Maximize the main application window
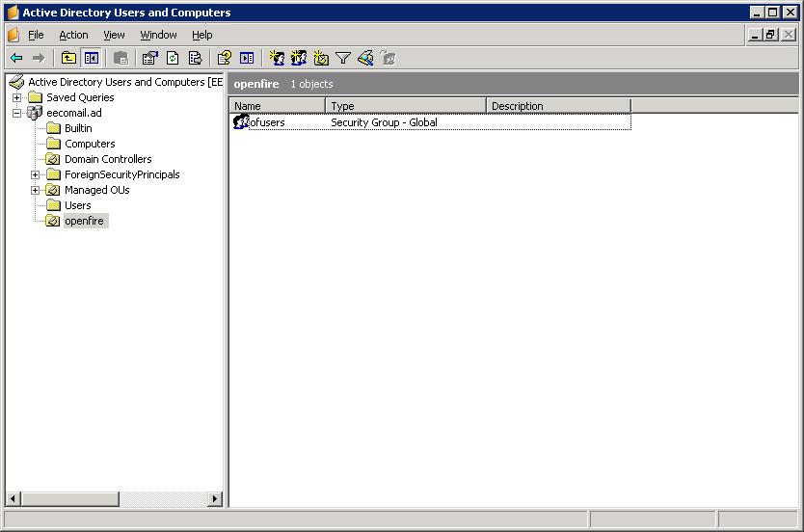804x532 pixels. 773,13
